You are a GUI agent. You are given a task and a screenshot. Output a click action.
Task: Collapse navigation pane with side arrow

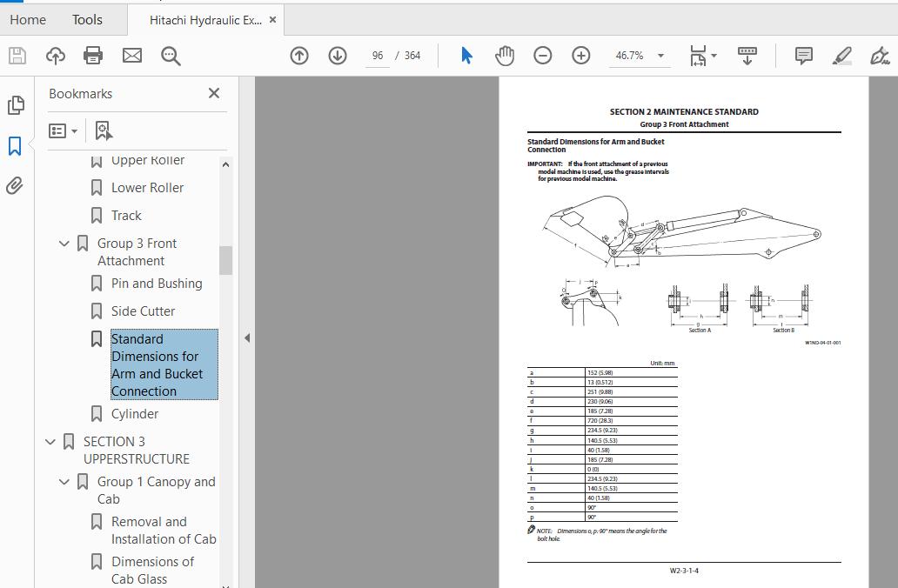point(247,337)
